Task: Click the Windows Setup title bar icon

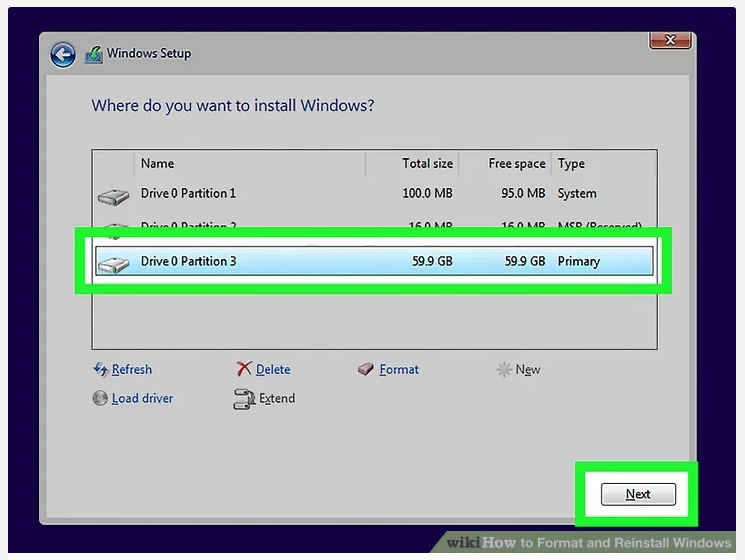Action: pyautogui.click(x=94, y=54)
